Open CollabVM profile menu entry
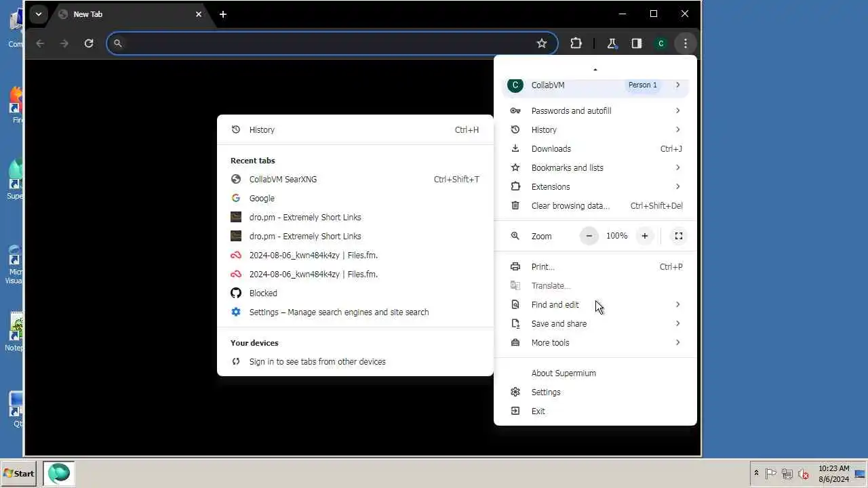 pos(595,85)
